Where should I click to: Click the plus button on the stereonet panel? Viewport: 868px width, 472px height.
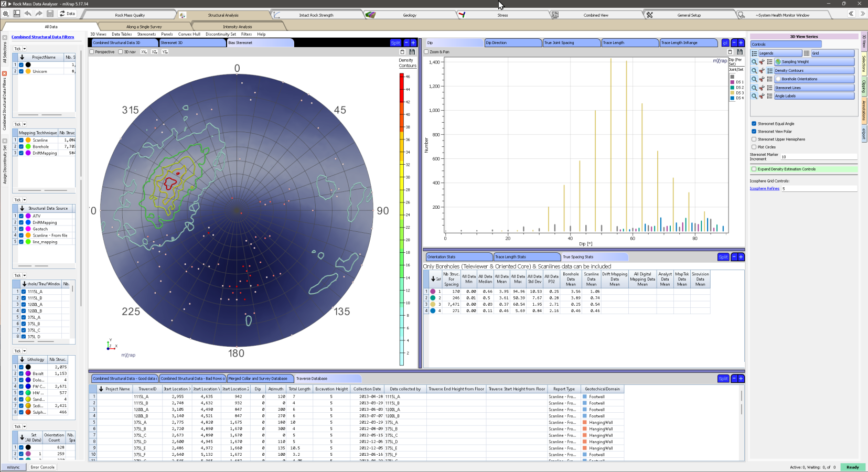coord(413,42)
